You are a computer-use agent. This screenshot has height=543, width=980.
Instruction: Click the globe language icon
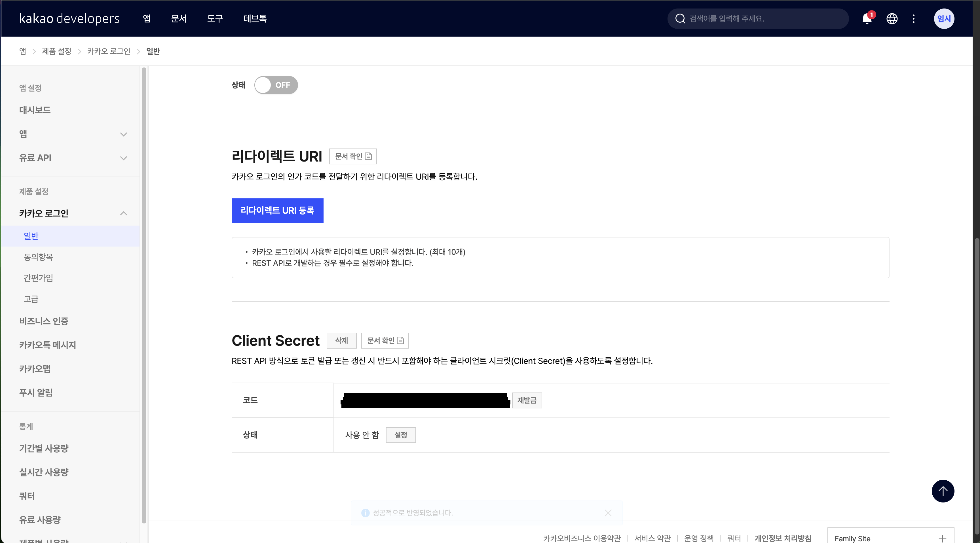[892, 19]
